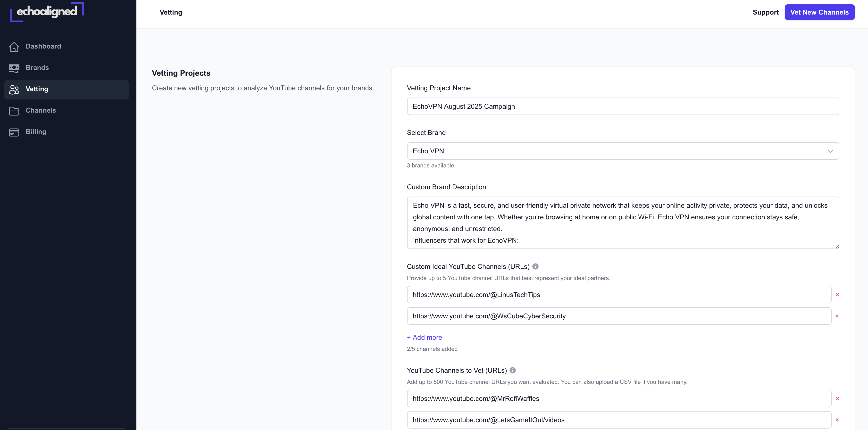This screenshot has height=430, width=868.
Task: Open the Support link
Action: click(x=766, y=12)
